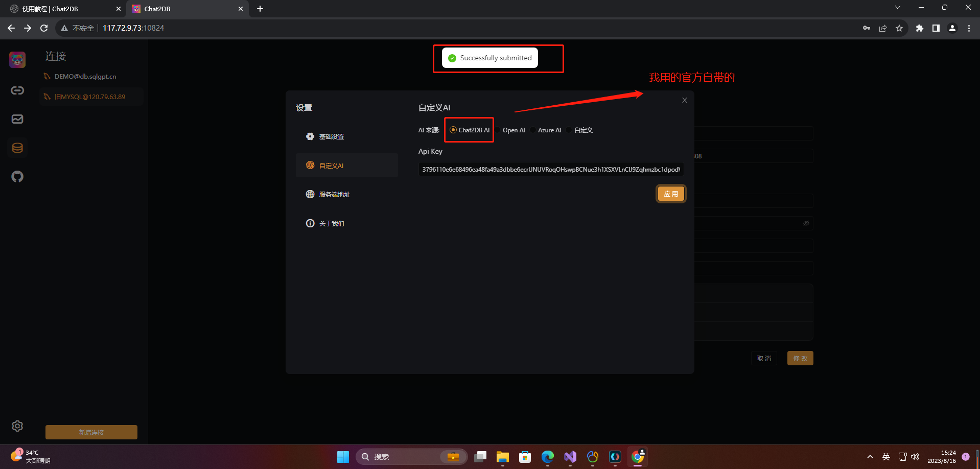Select the database icon in the sidebar
This screenshot has width=980, height=469.
[17, 148]
